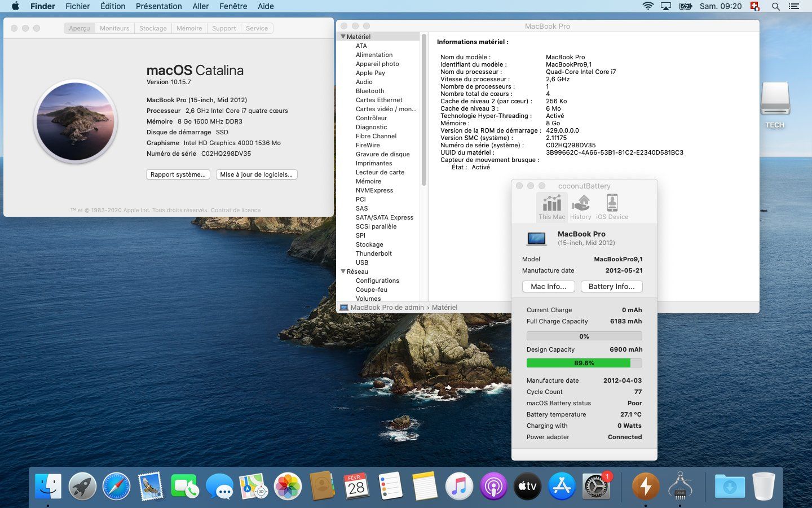The width and height of the screenshot is (812, 508).
Task: Open Finder from the Dock
Action: [48, 486]
